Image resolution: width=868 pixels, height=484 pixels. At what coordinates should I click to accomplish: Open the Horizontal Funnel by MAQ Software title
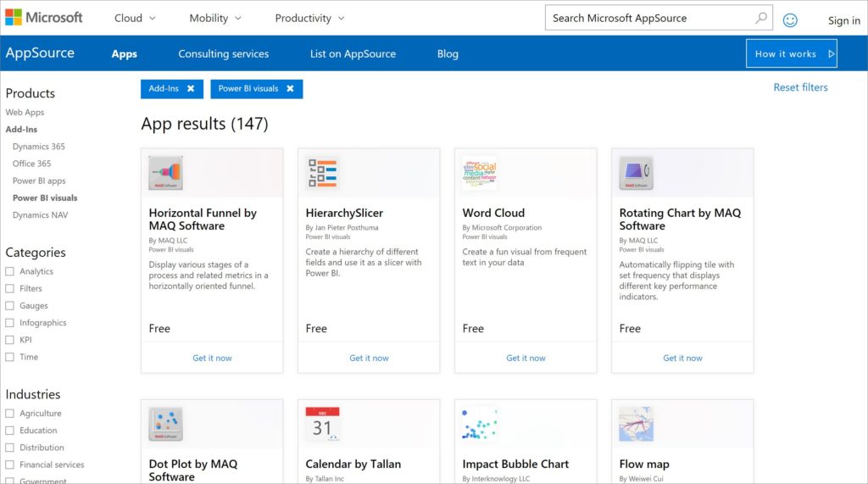(203, 220)
